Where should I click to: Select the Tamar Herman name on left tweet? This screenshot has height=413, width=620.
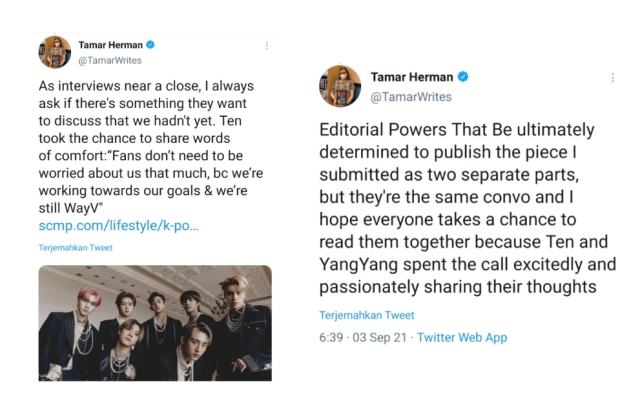click(109, 46)
